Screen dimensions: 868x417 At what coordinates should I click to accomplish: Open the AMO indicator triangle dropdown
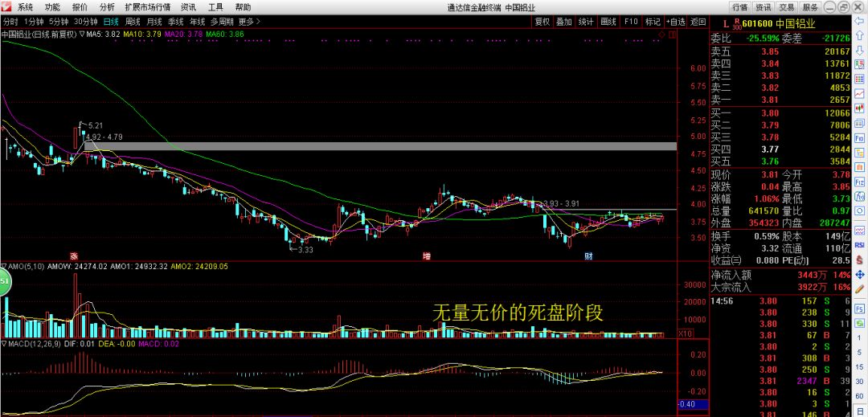3,267
